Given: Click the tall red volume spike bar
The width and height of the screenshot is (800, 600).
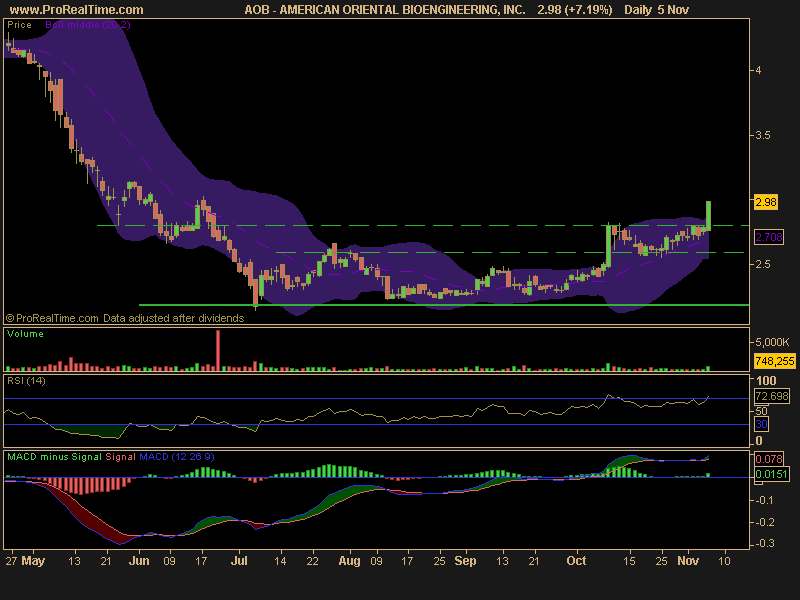Looking at the screenshot, I should 218,350.
